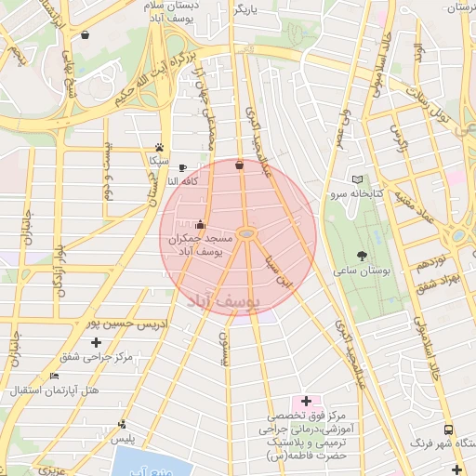Viewport: 476px width, 476px height.
Task: Select the بیستون street label
Action: [x=224, y=350]
